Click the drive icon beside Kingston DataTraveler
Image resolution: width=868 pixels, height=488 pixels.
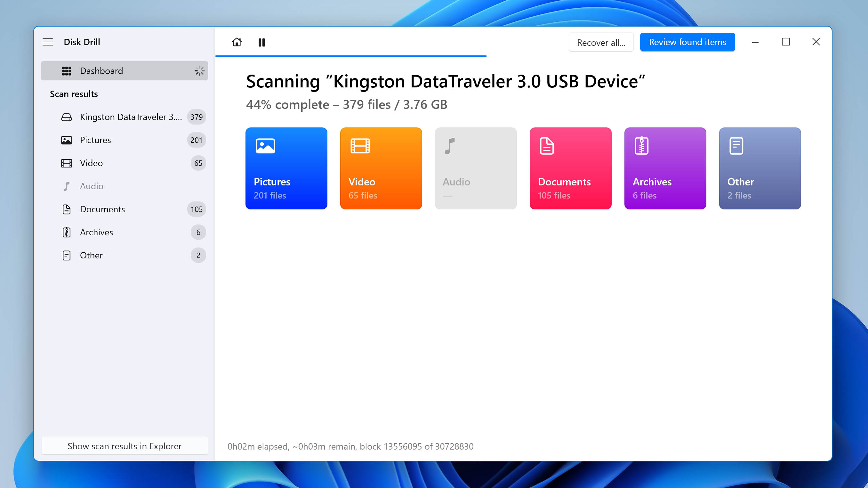pyautogui.click(x=66, y=117)
